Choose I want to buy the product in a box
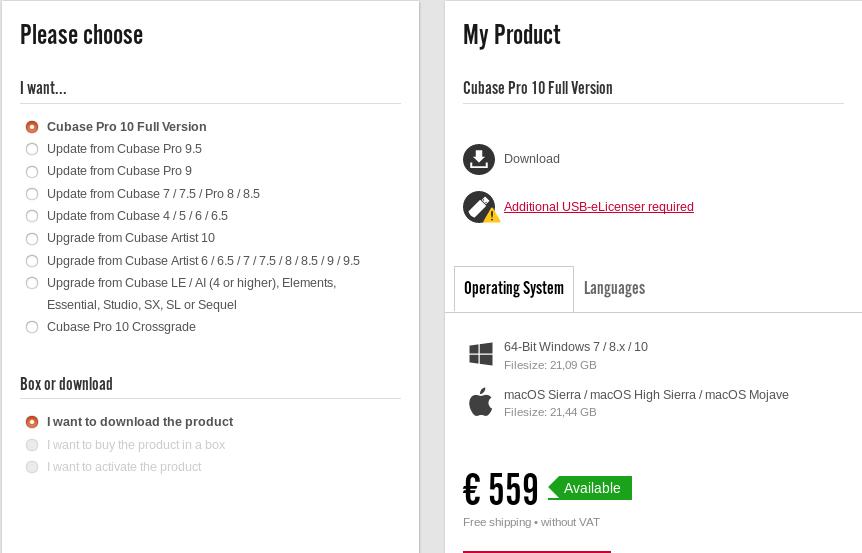 (32, 445)
